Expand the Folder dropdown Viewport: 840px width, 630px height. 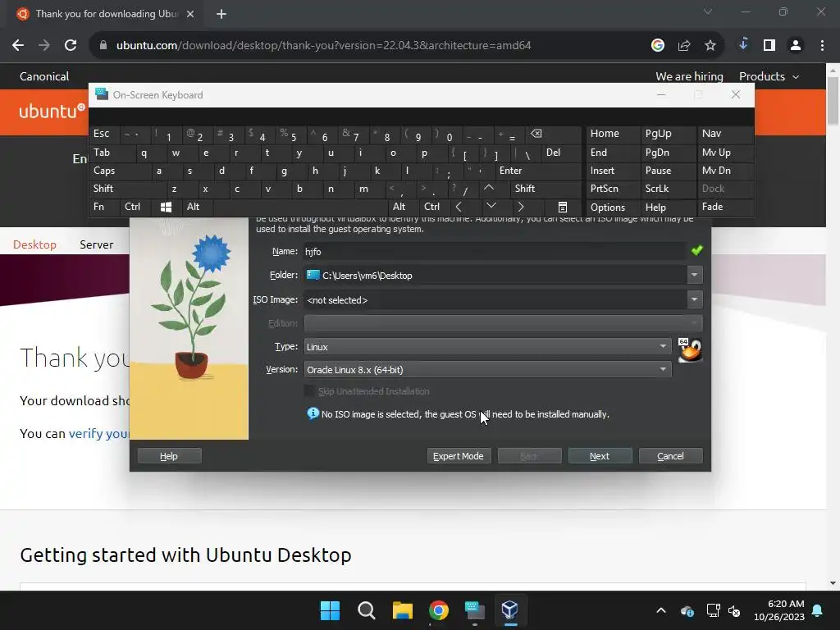(x=694, y=276)
